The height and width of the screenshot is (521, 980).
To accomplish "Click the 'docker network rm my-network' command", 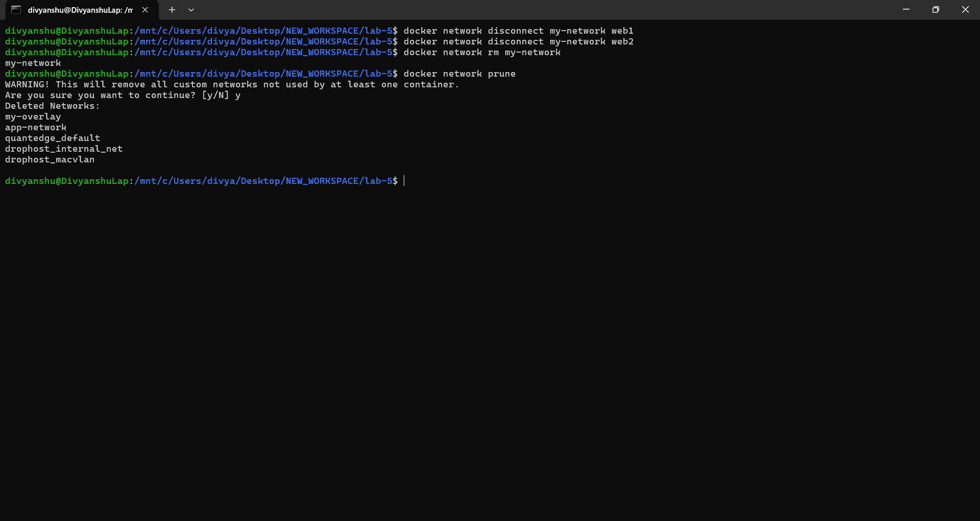I will (482, 53).
